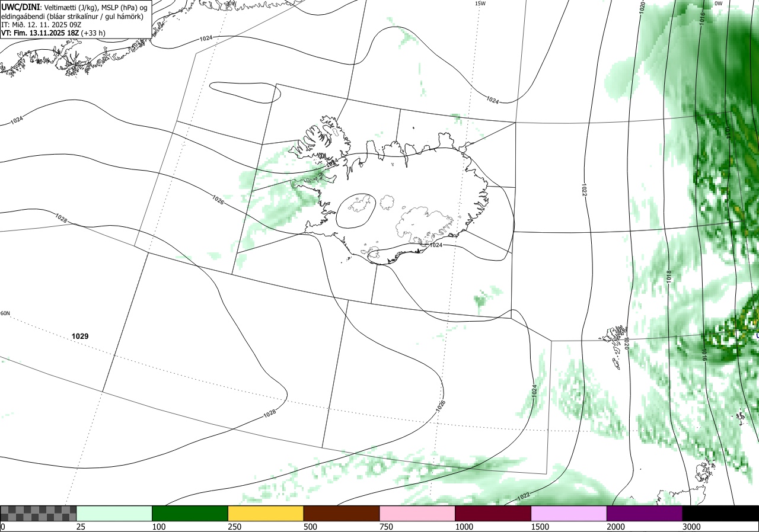Click the black legend swatch above 3000
The image size is (759, 532).
click(720, 513)
